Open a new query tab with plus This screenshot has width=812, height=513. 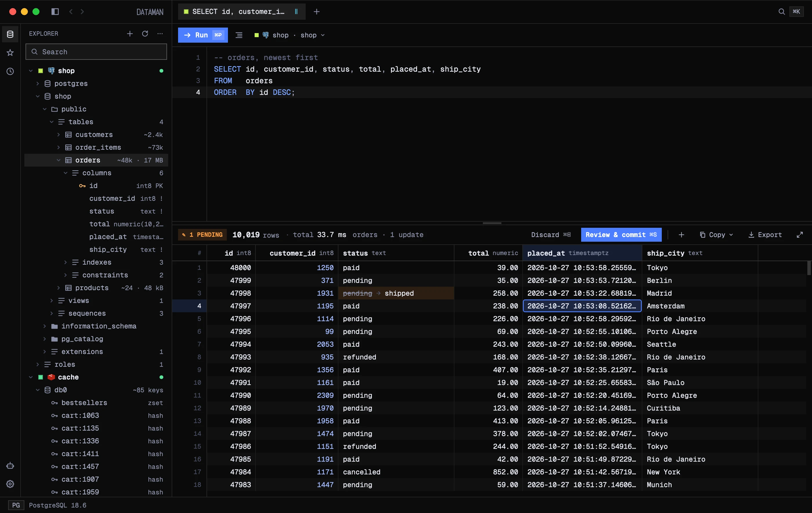pos(316,12)
